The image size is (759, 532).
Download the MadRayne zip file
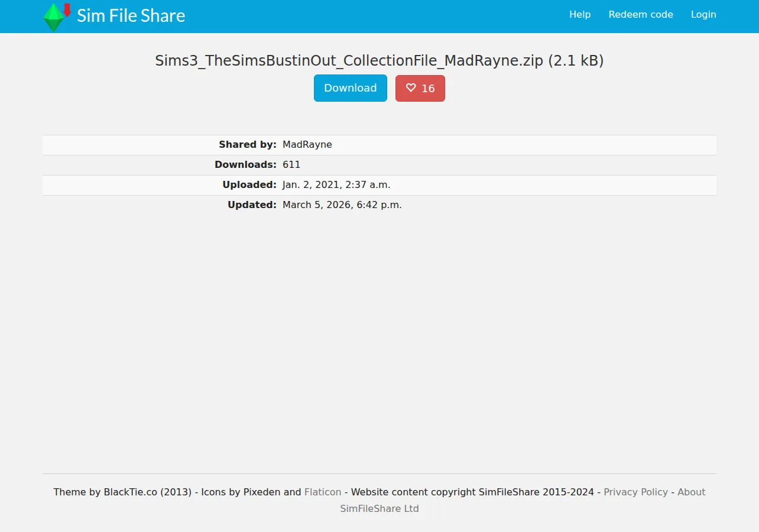click(351, 88)
